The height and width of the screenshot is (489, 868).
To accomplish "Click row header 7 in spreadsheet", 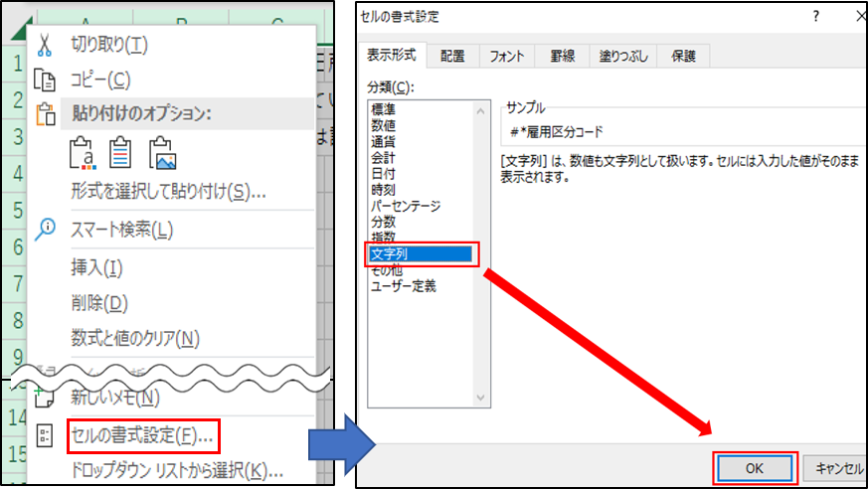I will pos(17,283).
